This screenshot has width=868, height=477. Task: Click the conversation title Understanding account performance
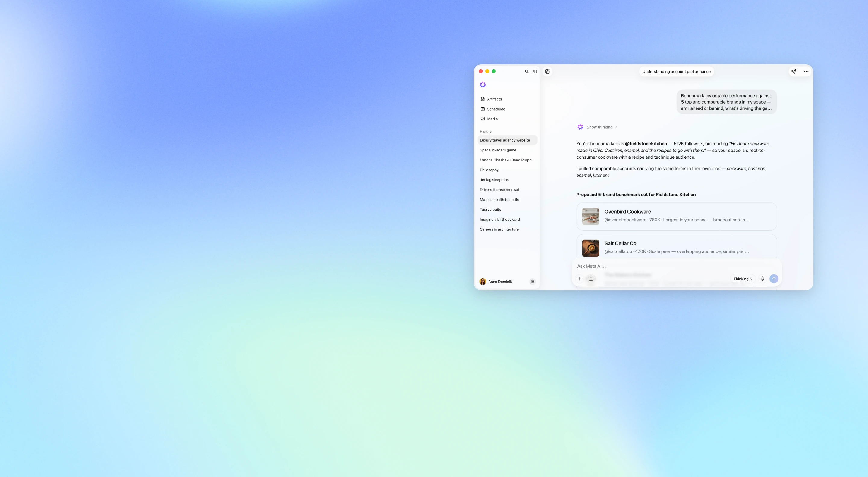pyautogui.click(x=676, y=71)
